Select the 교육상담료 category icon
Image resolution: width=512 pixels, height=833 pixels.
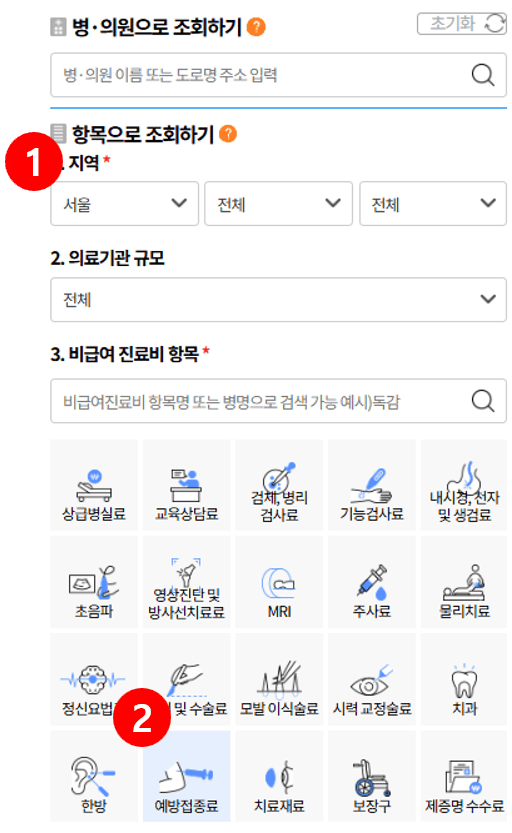point(186,485)
